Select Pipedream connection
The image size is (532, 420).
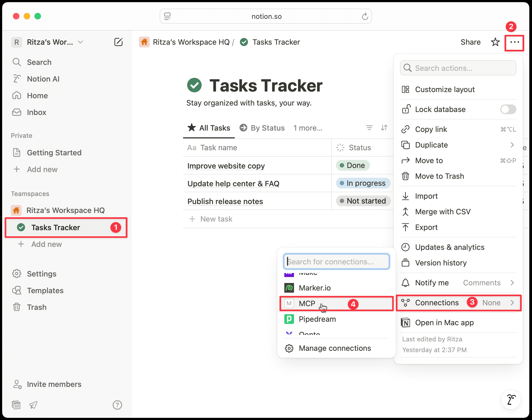click(336, 319)
